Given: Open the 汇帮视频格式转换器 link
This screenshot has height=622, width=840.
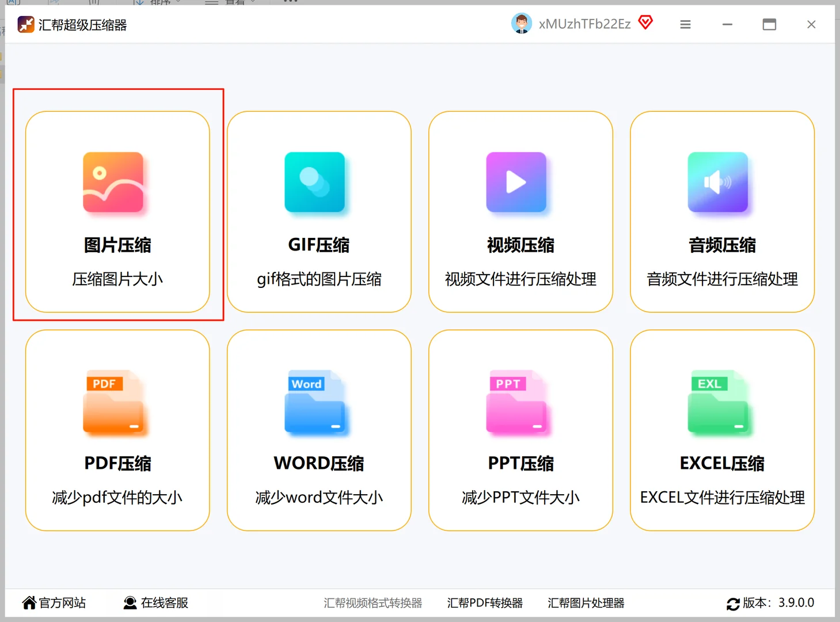Looking at the screenshot, I should pyautogui.click(x=373, y=603).
